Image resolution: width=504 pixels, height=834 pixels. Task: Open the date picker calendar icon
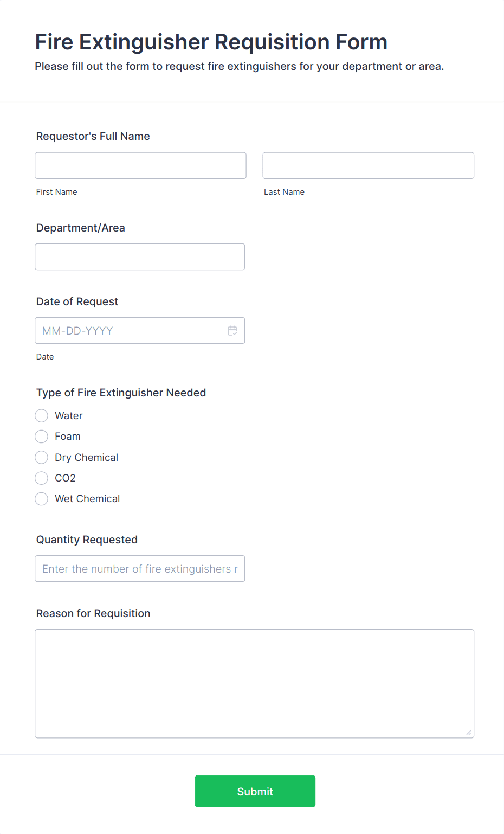232,330
